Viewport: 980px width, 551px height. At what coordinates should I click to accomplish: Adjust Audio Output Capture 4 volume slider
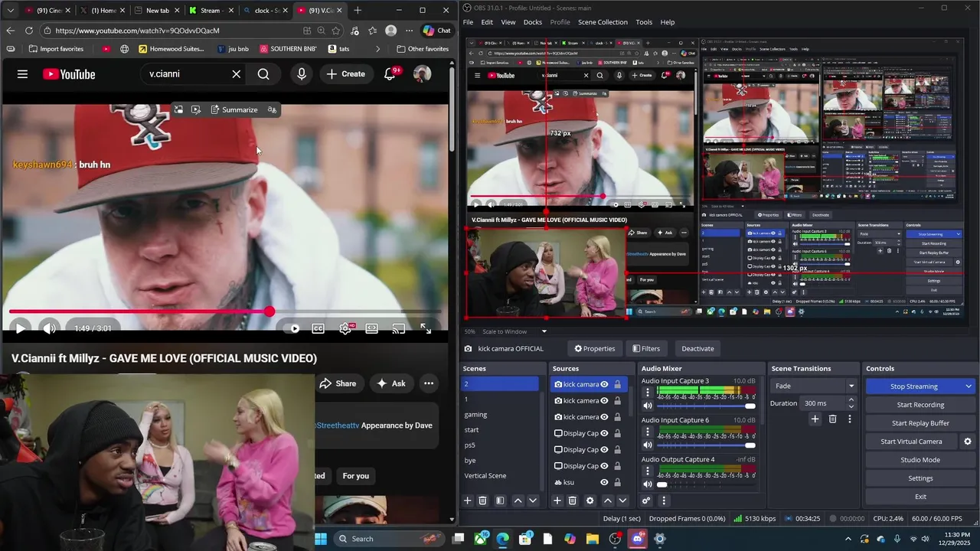point(706,484)
